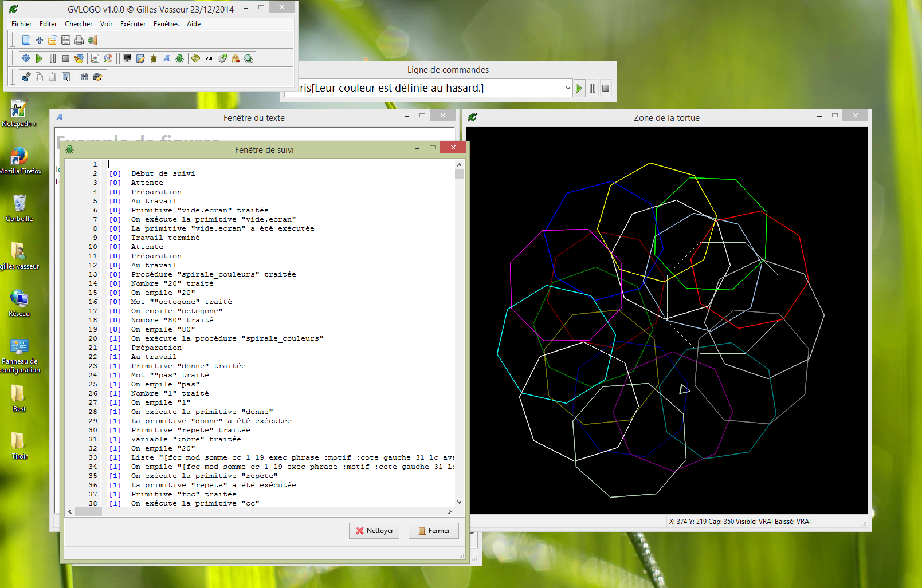Open the 'var' variables toolbar icon
The height and width of the screenshot is (588, 922).
pos(209,58)
